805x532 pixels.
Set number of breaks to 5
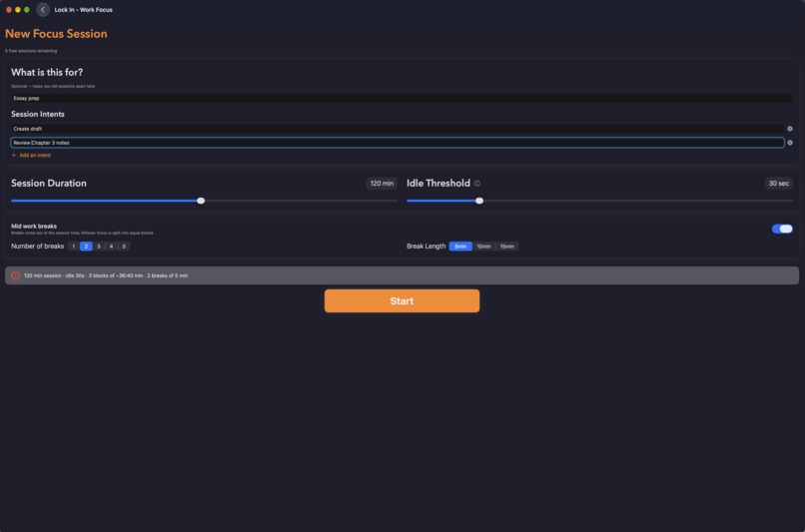coord(124,247)
